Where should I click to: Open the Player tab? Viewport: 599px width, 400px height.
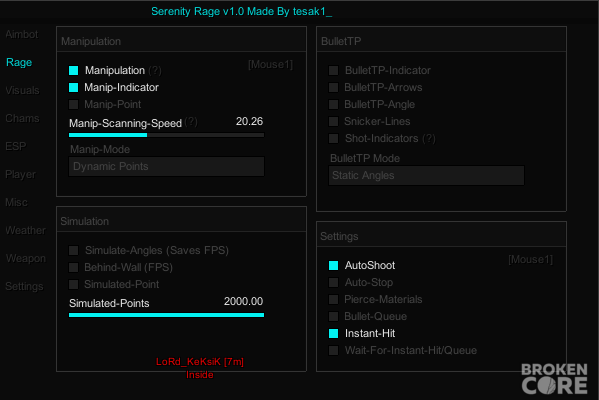[21, 175]
